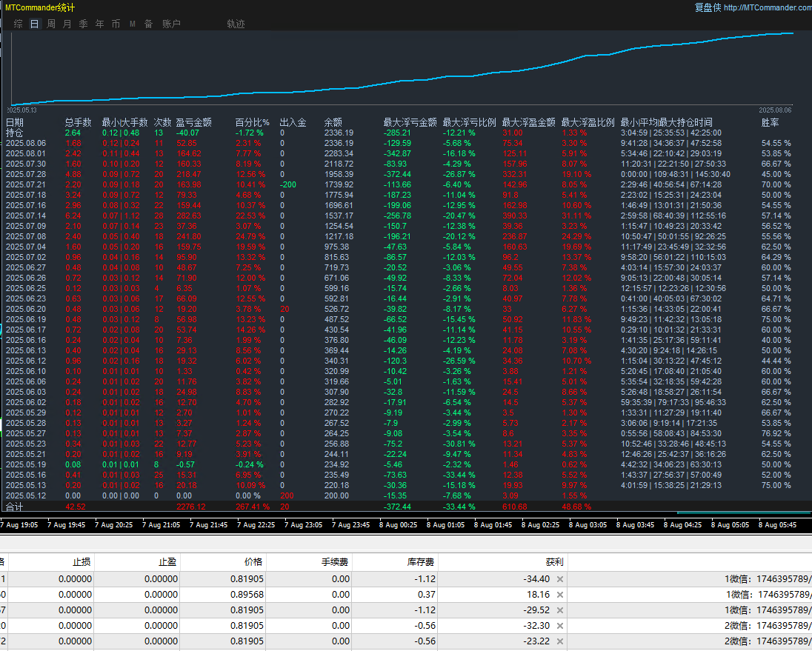The image size is (812, 651).
Task: Switch to the 月 (monthly) statistics tab
Action: [67, 24]
